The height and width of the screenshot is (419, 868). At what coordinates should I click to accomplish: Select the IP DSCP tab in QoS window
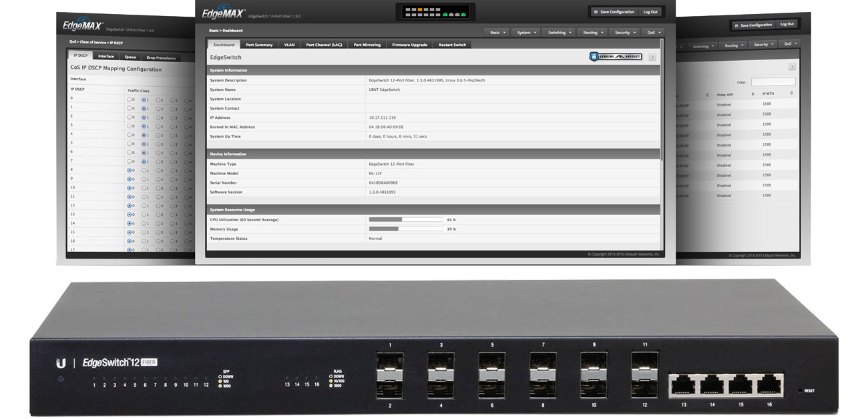click(x=79, y=56)
